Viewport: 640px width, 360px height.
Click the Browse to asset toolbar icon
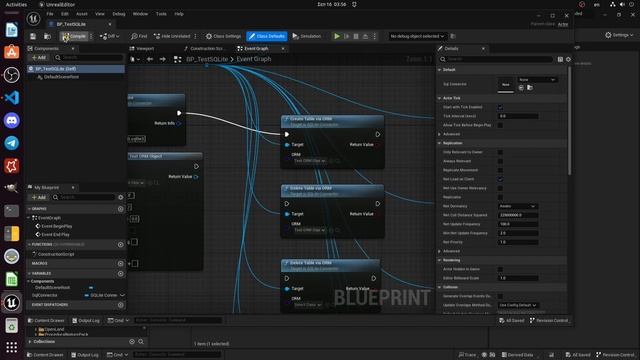(47, 36)
